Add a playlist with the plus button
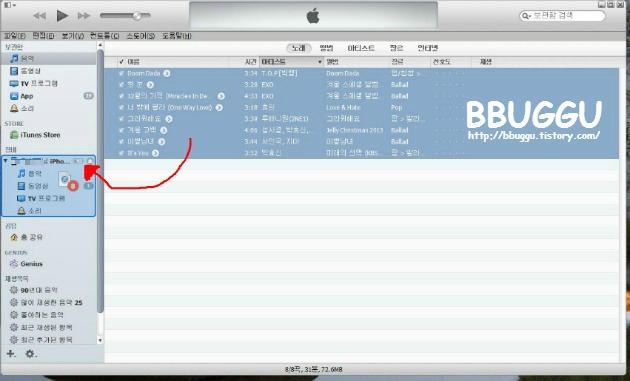This screenshot has height=381, width=630. [x=11, y=354]
